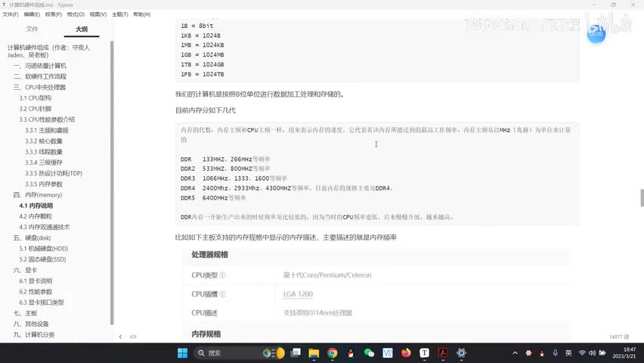Open the Windows Start menu
Image resolution: width=644 pixels, height=363 pixels.
click(182, 352)
